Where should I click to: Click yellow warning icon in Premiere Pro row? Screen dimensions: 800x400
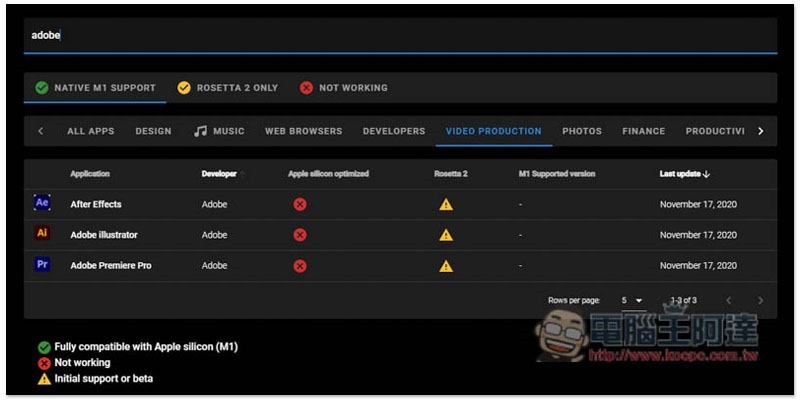coord(446,266)
